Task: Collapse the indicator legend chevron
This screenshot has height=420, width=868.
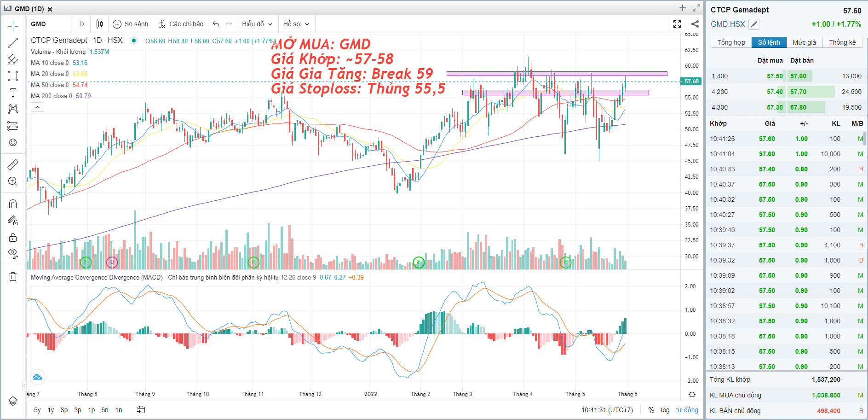Action: click(x=38, y=107)
